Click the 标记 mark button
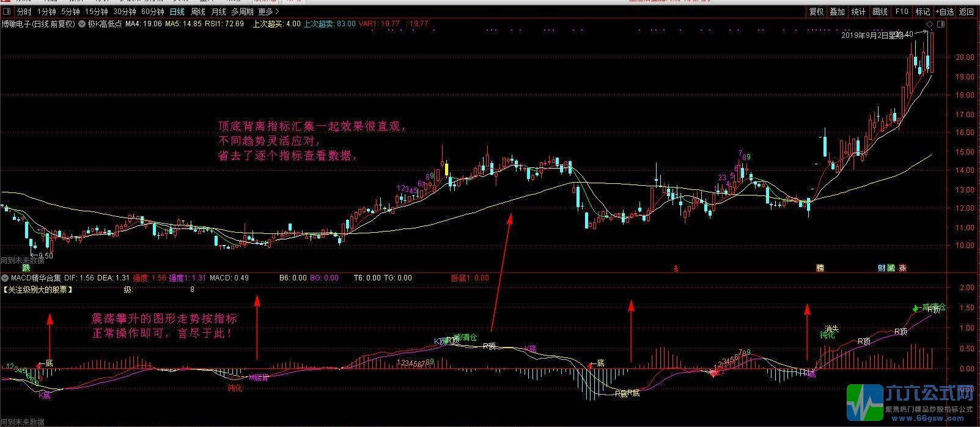The height and width of the screenshot is (427, 980). [x=923, y=12]
